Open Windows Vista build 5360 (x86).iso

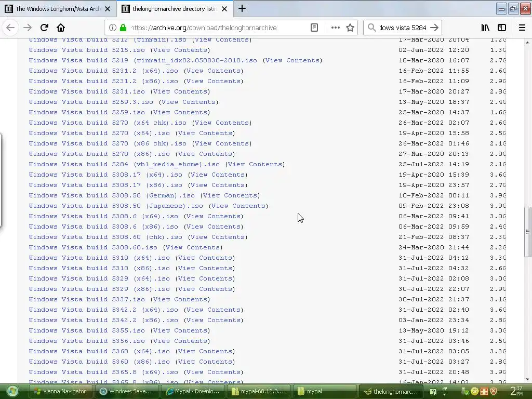coord(99,362)
